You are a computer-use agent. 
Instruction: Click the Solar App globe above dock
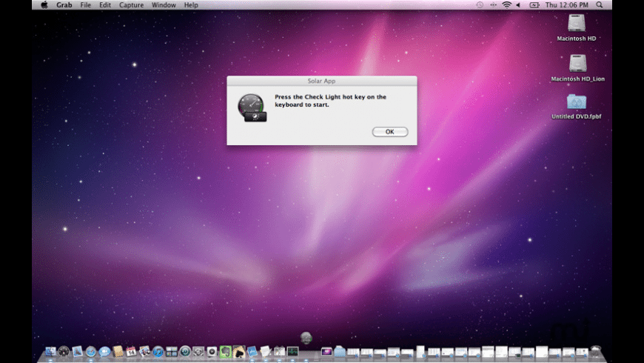point(306,338)
